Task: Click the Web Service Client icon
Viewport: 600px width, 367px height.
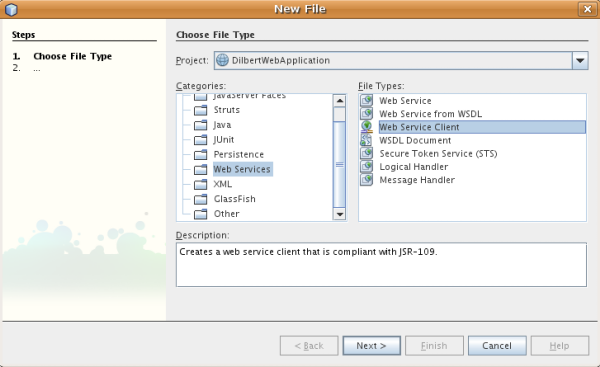Action: (x=367, y=127)
